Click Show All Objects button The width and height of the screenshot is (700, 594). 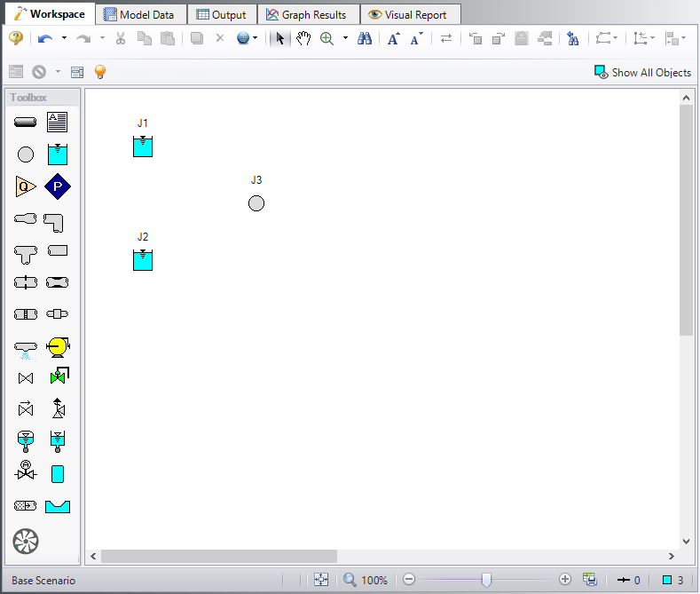(642, 72)
